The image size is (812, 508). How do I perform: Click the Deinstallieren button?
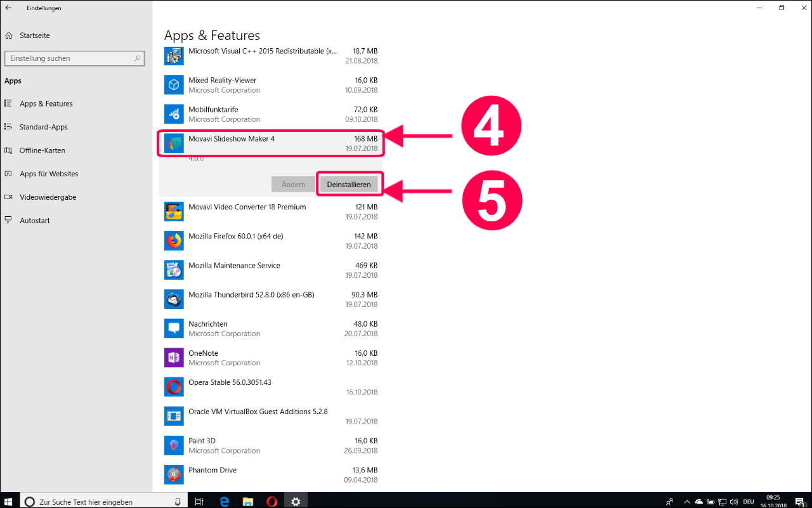pos(349,184)
